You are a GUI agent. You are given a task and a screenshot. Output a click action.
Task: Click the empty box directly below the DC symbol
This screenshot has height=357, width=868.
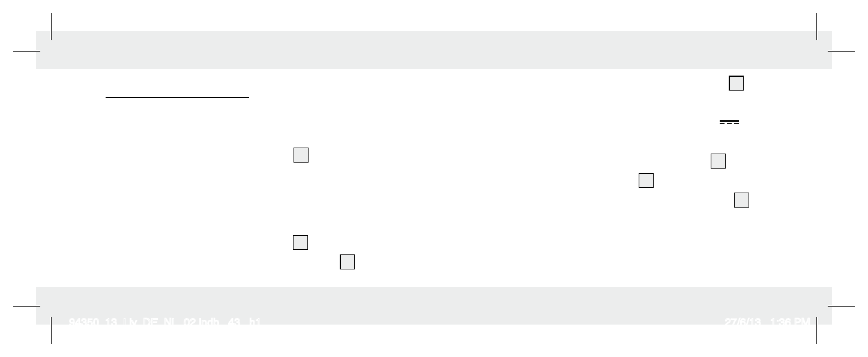718,161
